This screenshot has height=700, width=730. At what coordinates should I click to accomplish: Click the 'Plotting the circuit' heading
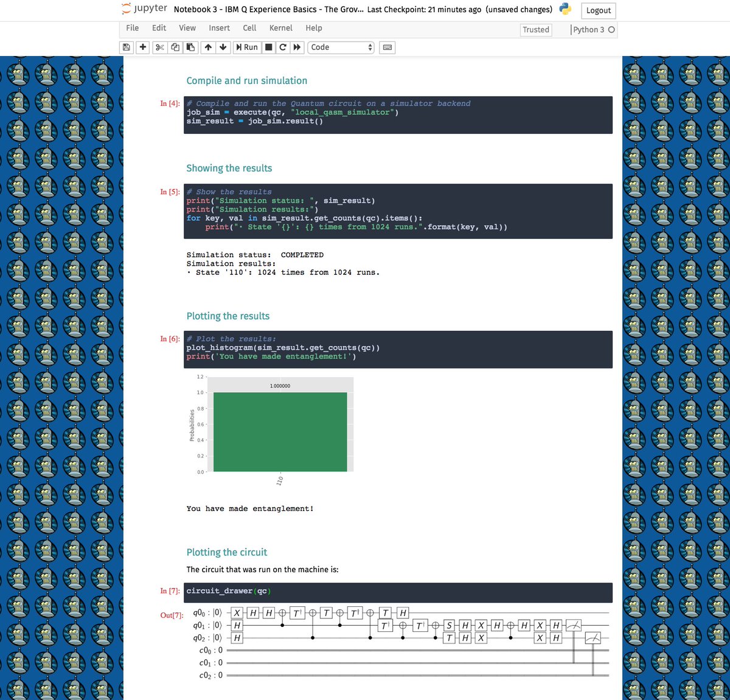(x=226, y=552)
